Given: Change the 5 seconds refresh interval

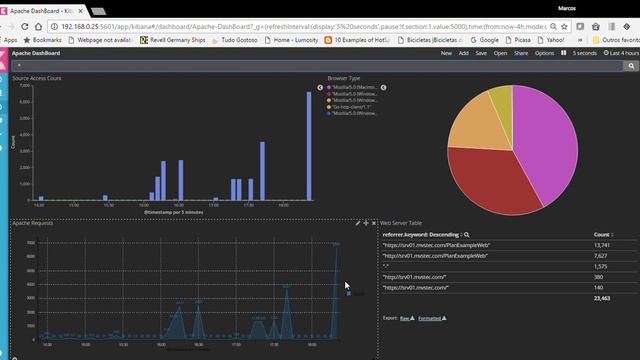Looking at the screenshot, I should (x=584, y=53).
